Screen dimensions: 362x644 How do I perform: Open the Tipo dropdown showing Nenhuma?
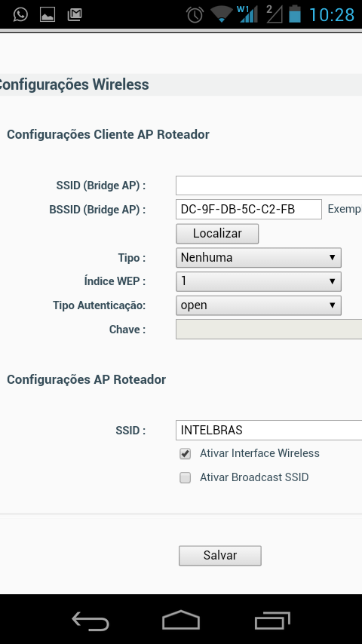259,257
